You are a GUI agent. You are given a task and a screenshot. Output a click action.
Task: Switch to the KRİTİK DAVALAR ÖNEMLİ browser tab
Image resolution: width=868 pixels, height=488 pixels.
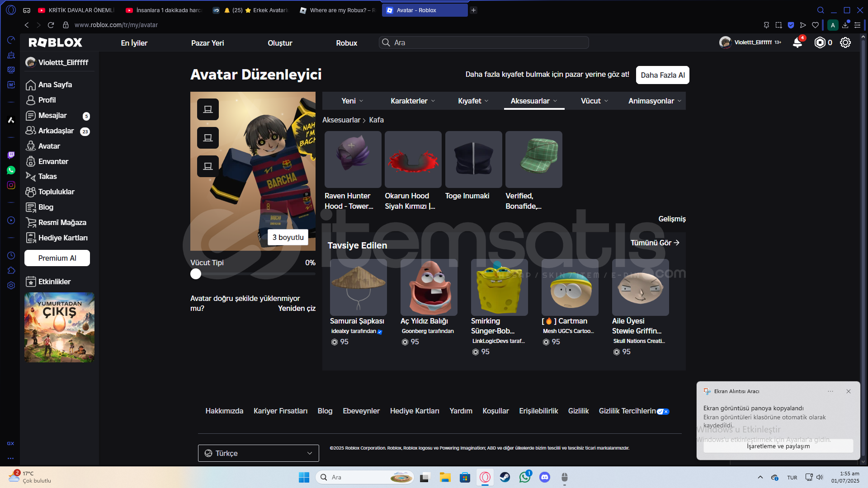coord(76,10)
